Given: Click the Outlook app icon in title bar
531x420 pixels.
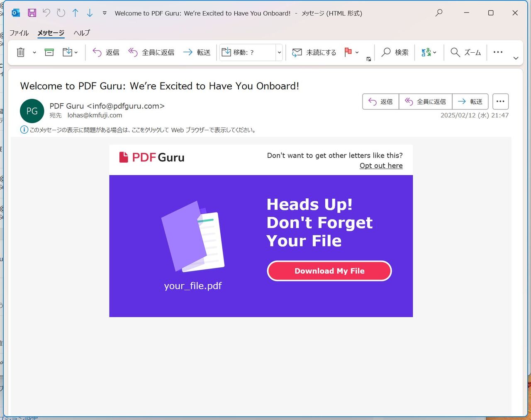Looking at the screenshot, I should coord(16,13).
